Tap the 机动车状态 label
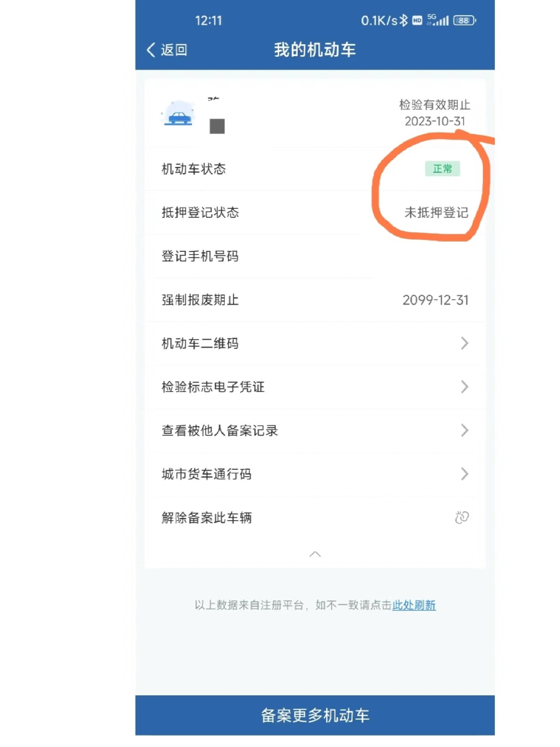Screen dimensions: 560x747 point(194,169)
